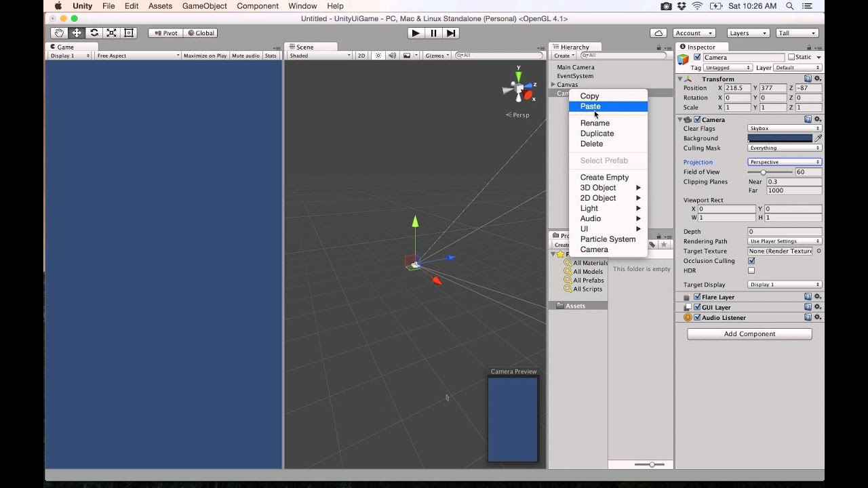Open Transform component help icon
Image resolution: width=868 pixels, height=488 pixels.
(808, 79)
